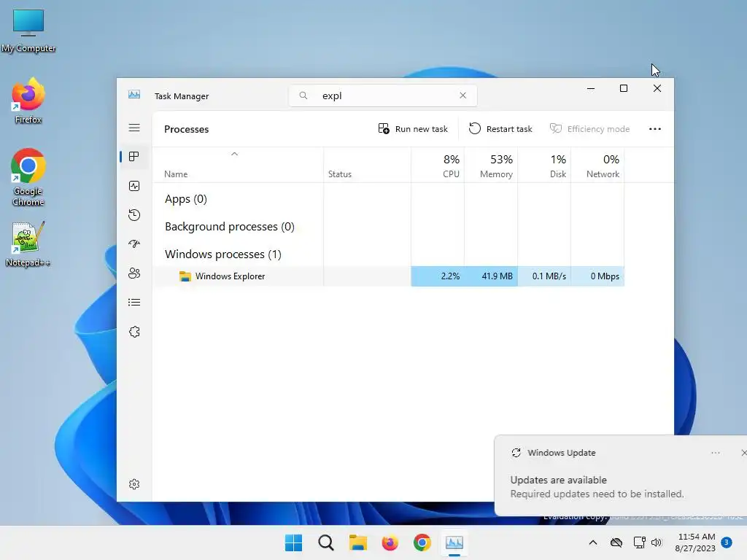Click the Efficiency mode button
Image resolution: width=747 pixels, height=560 pixels.
[x=589, y=128]
